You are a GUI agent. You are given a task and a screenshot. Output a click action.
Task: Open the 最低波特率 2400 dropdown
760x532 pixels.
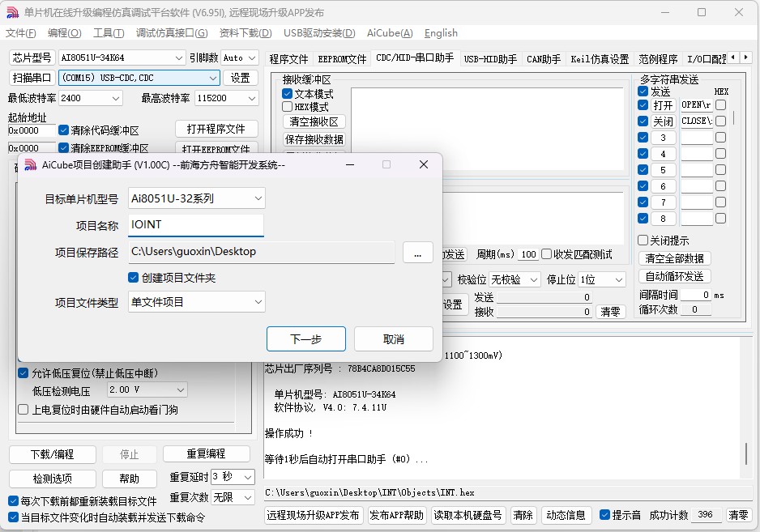tap(91, 98)
